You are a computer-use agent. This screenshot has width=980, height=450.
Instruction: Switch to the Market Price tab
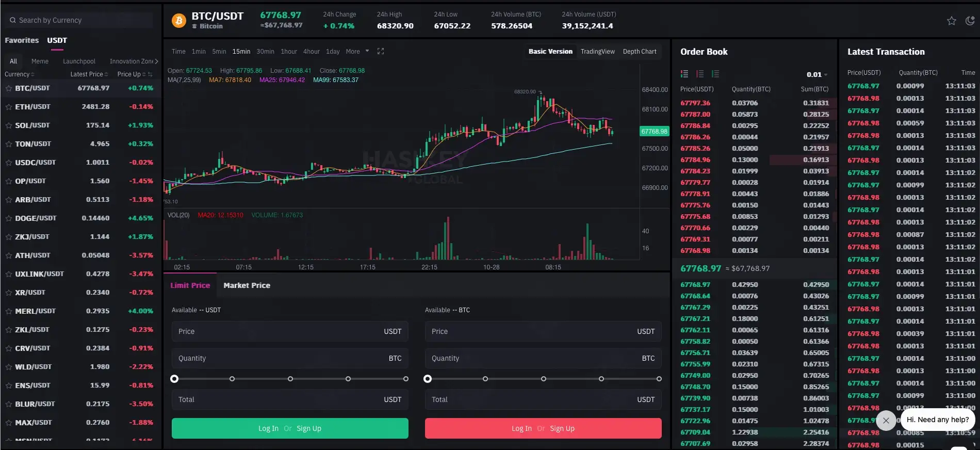click(247, 285)
